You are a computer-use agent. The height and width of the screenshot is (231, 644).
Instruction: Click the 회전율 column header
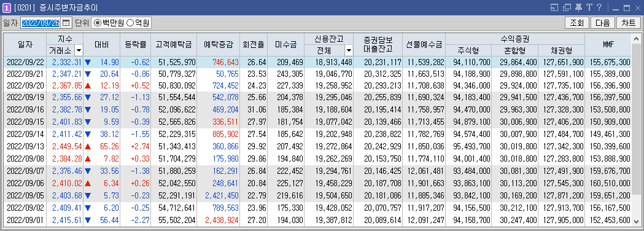pos(253,45)
